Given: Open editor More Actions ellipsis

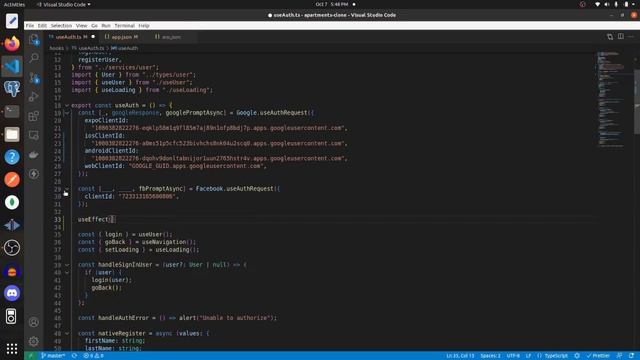Looking at the screenshot, I should pos(631,37).
